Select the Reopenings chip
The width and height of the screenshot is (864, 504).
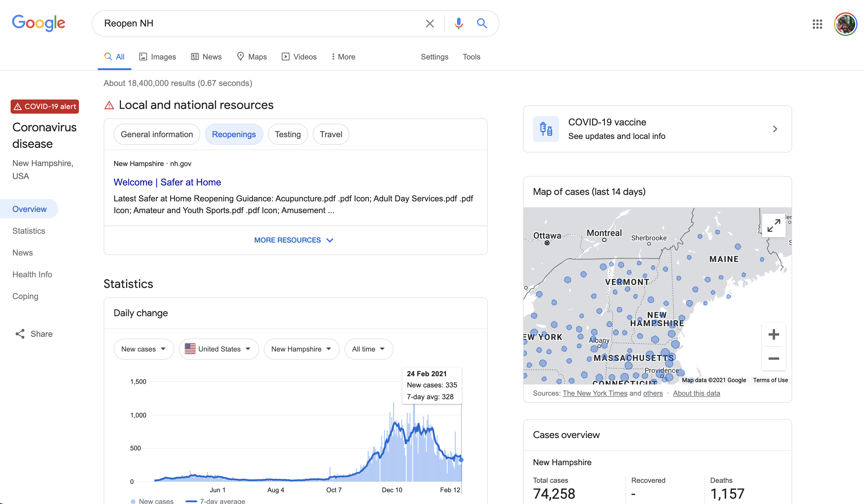(x=234, y=134)
